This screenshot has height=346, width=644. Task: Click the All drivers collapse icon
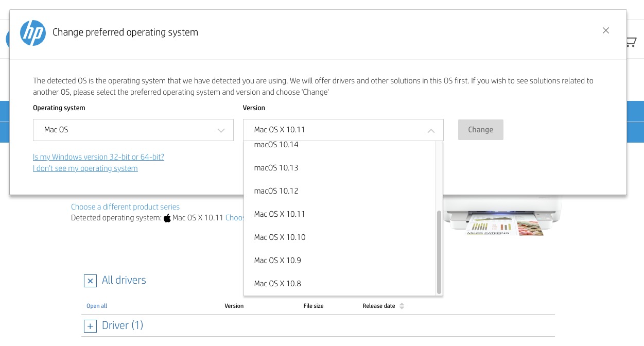coord(90,281)
